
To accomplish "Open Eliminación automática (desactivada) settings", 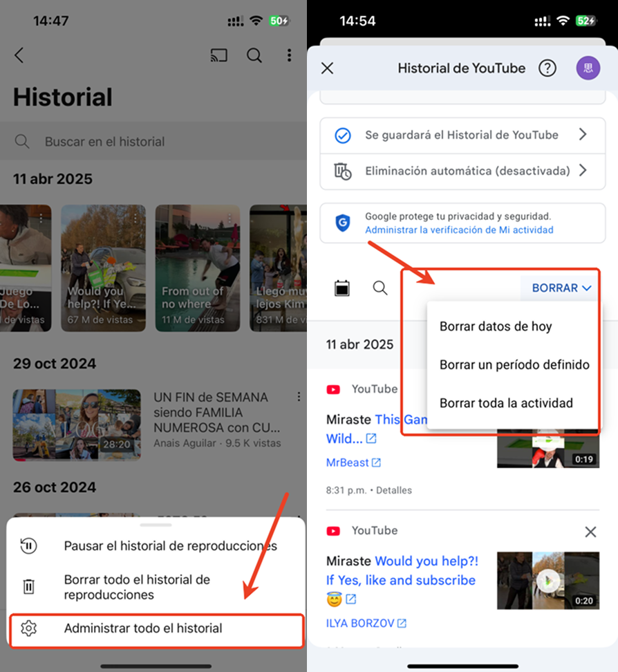I will (x=462, y=171).
